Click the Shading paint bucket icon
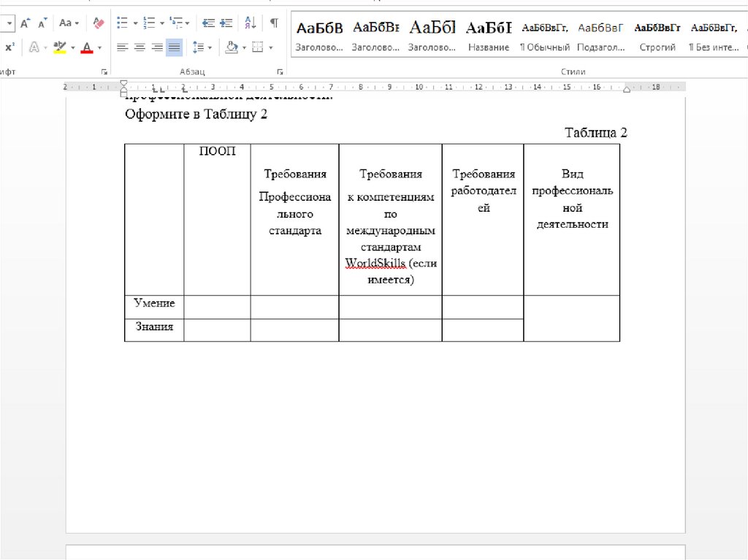Viewport: 748px width, 560px height. pyautogui.click(x=232, y=47)
